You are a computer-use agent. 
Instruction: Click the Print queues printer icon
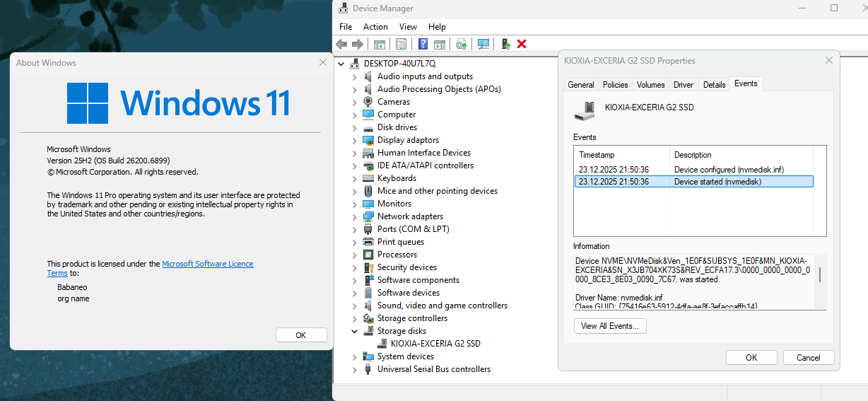[368, 242]
